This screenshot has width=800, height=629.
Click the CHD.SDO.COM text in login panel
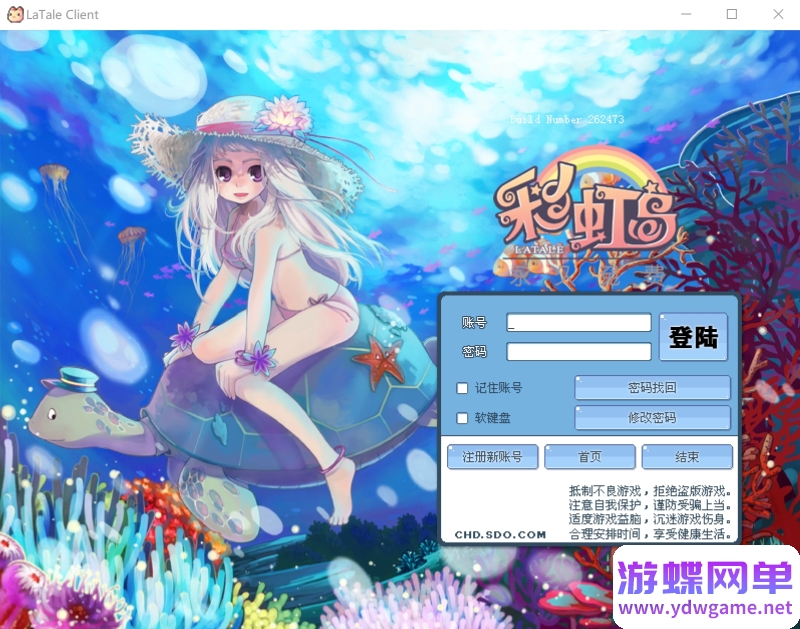pyautogui.click(x=500, y=535)
